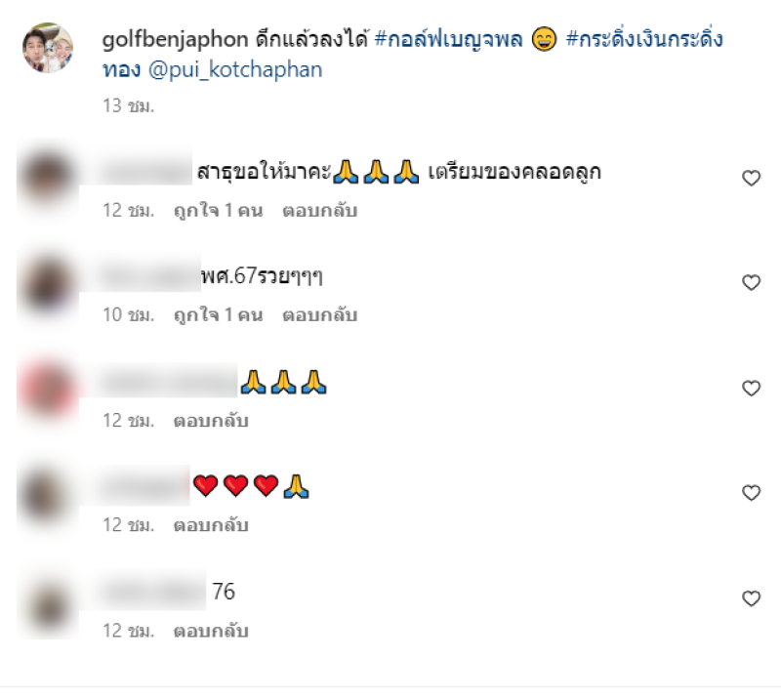This screenshot has height=700, width=781.
Task: View likes on the สาธุขอให้มาคะ comment
Action: coord(218,211)
